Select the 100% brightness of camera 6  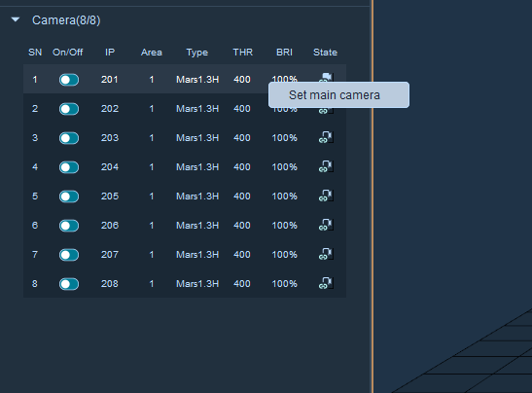coord(284,226)
